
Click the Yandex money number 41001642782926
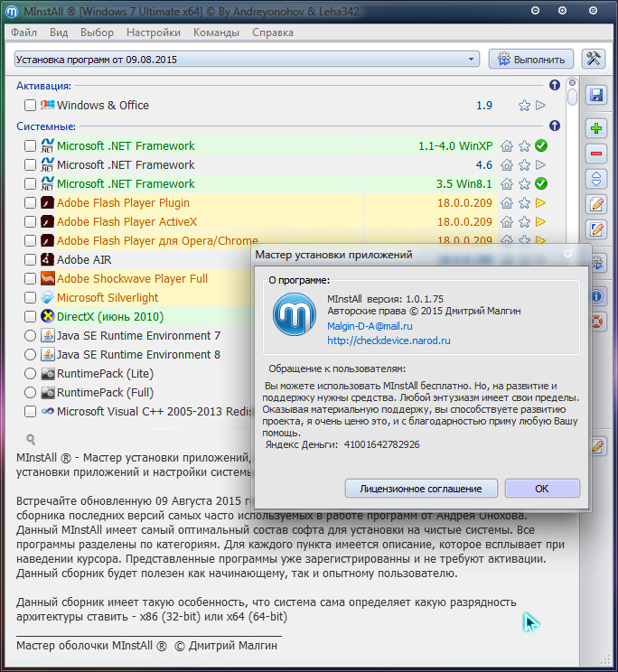click(x=382, y=444)
